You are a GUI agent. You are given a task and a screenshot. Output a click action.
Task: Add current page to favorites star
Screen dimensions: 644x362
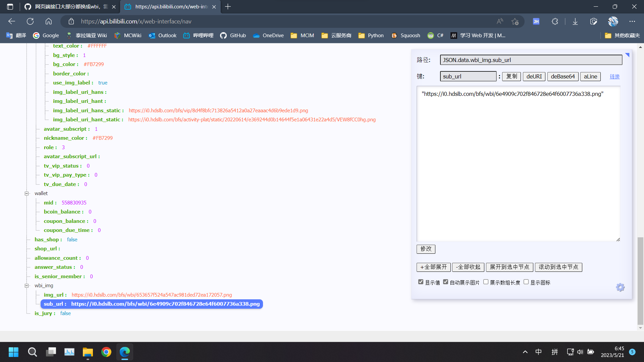tap(516, 21)
